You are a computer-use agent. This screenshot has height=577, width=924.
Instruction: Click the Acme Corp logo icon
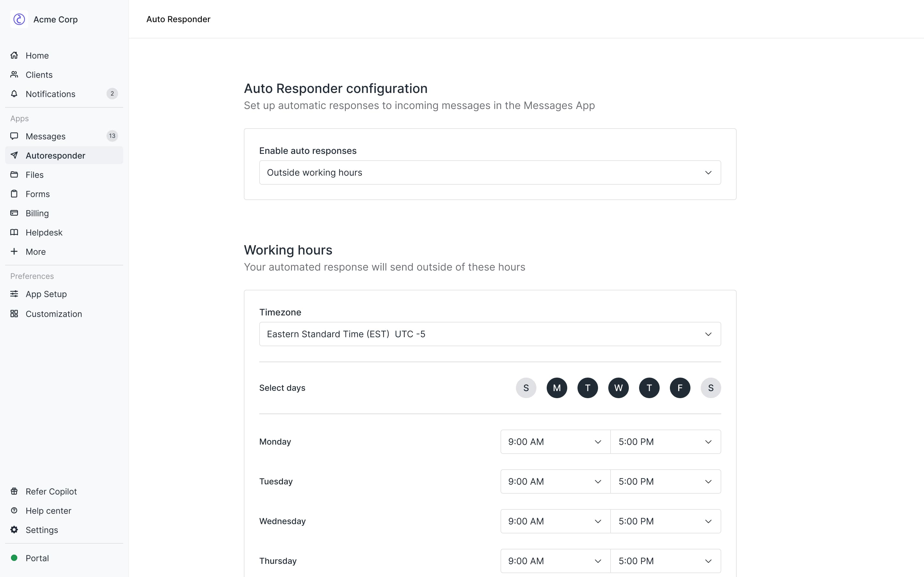19,19
